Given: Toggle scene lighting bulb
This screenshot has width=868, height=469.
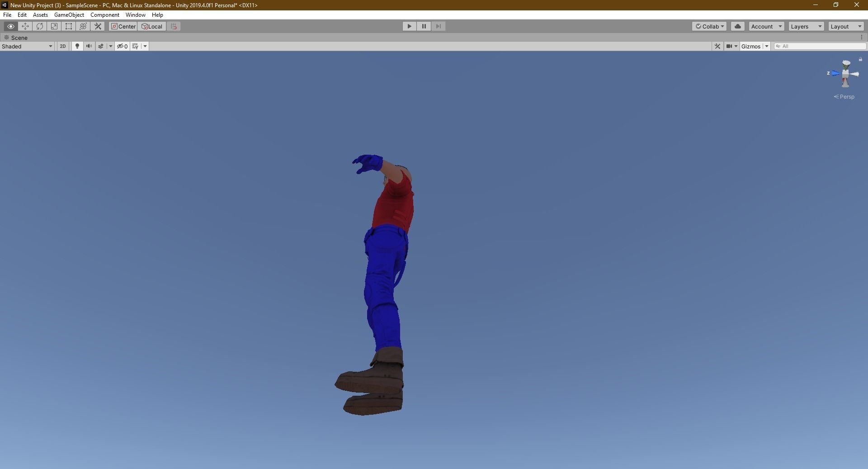Looking at the screenshot, I should pos(77,46).
